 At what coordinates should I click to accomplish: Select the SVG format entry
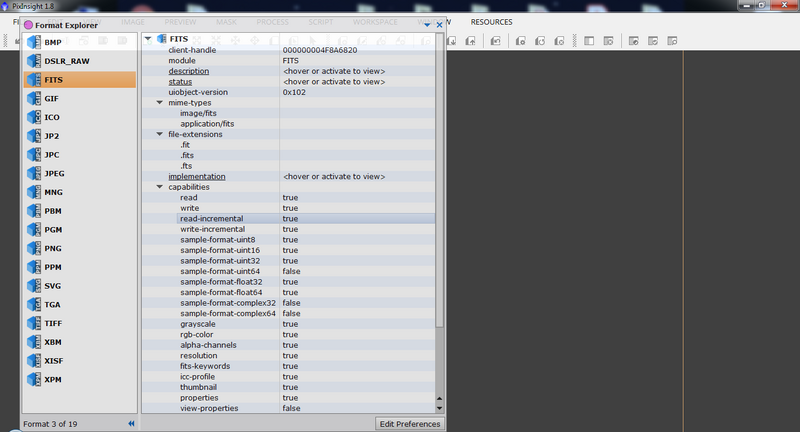(80, 286)
